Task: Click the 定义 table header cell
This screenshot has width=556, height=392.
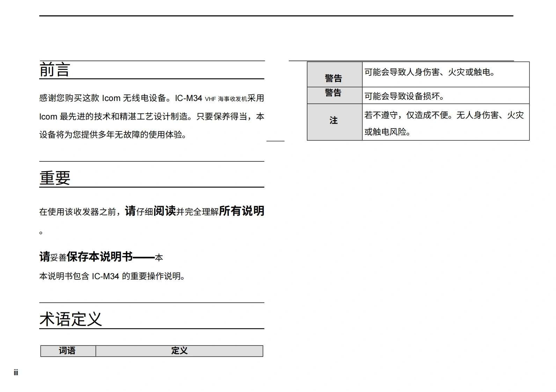Action: (x=179, y=351)
